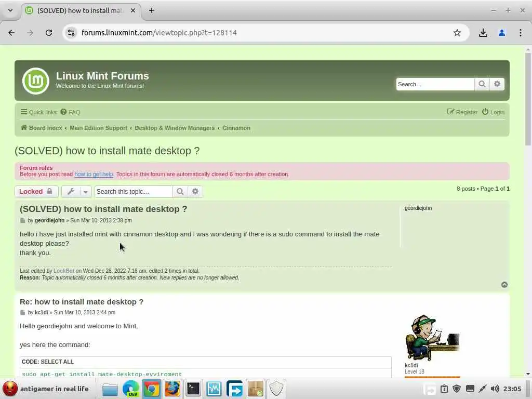532x399 pixels.
Task: Click the Search this topic field
Action: coord(134,192)
